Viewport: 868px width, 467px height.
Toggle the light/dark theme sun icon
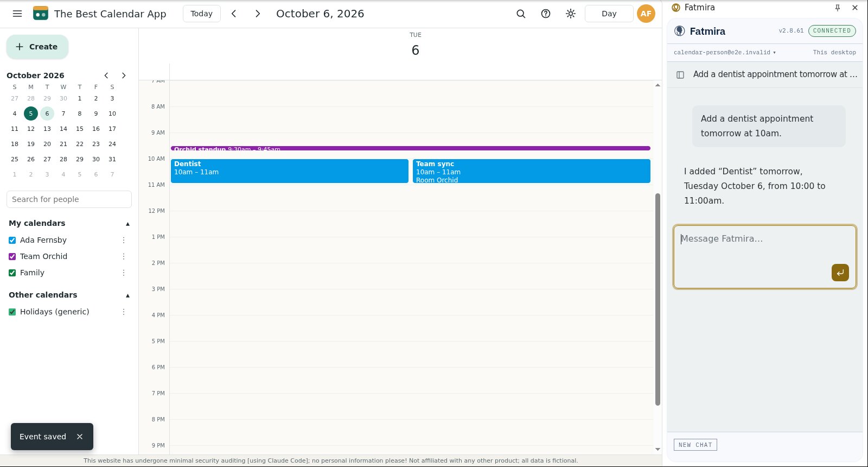pyautogui.click(x=571, y=14)
